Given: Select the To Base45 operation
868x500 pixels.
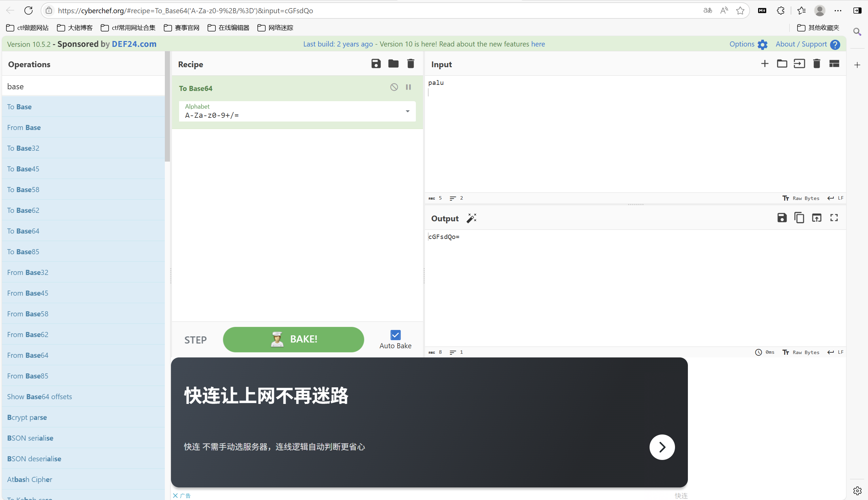Looking at the screenshot, I should [83, 169].
